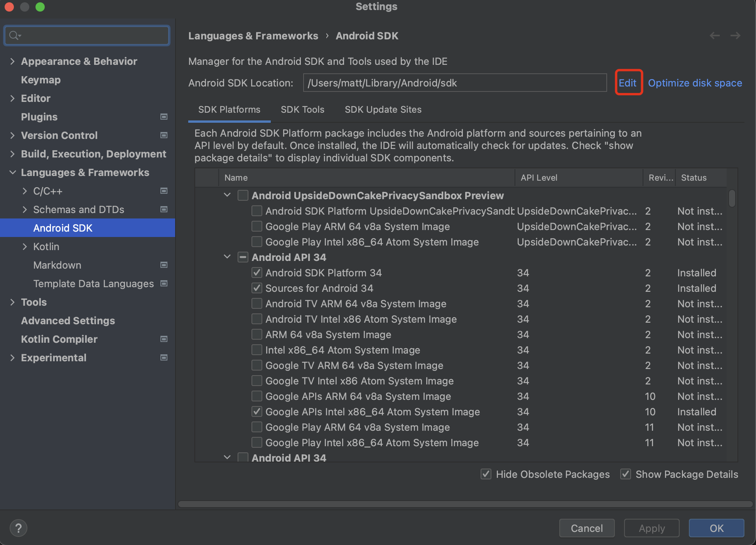The image size is (756, 545).
Task: Click the Optimize disk space button
Action: [695, 83]
